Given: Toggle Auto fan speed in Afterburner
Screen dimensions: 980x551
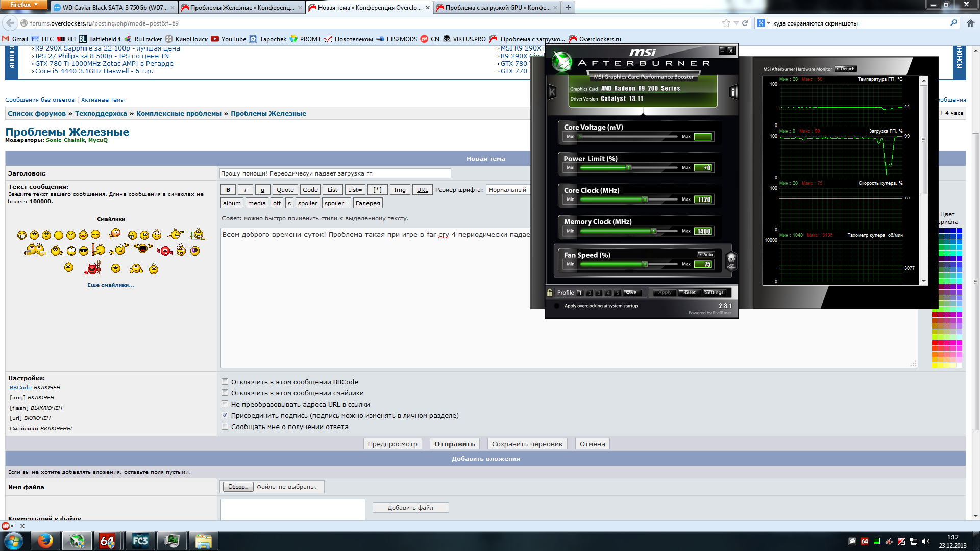Looking at the screenshot, I should tap(706, 254).
